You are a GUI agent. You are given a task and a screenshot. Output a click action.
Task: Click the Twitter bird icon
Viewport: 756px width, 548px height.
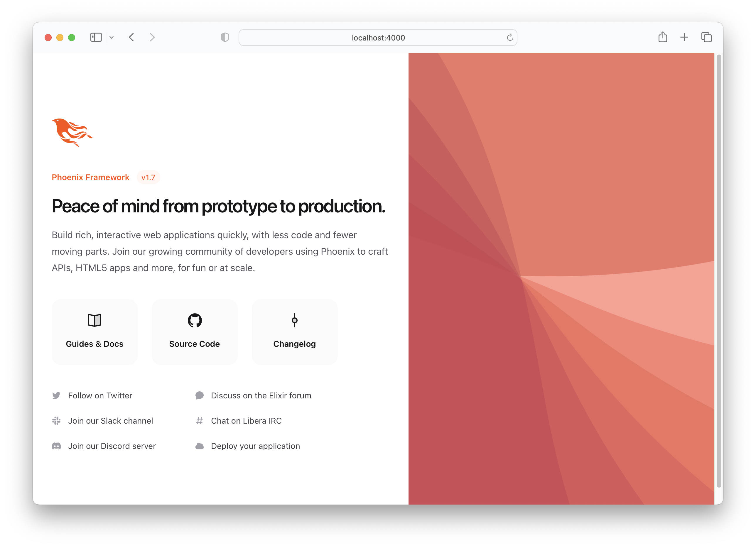click(x=56, y=395)
